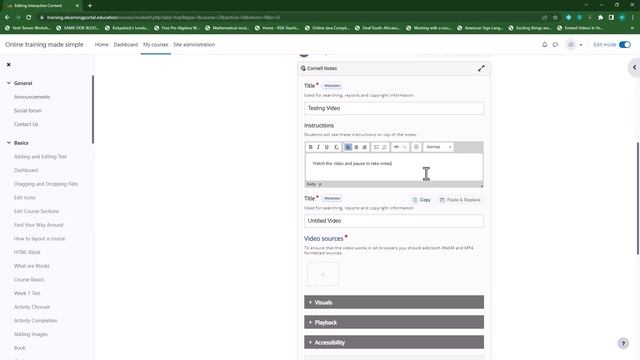Image resolution: width=640 pixels, height=360 pixels.
Task: Insert link in Instructions editor
Action: [396, 147]
